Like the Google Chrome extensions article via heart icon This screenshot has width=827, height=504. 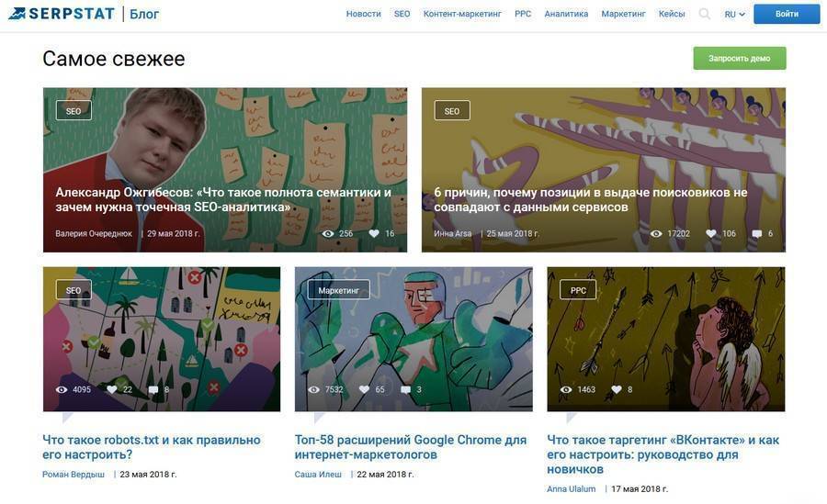[x=364, y=389]
